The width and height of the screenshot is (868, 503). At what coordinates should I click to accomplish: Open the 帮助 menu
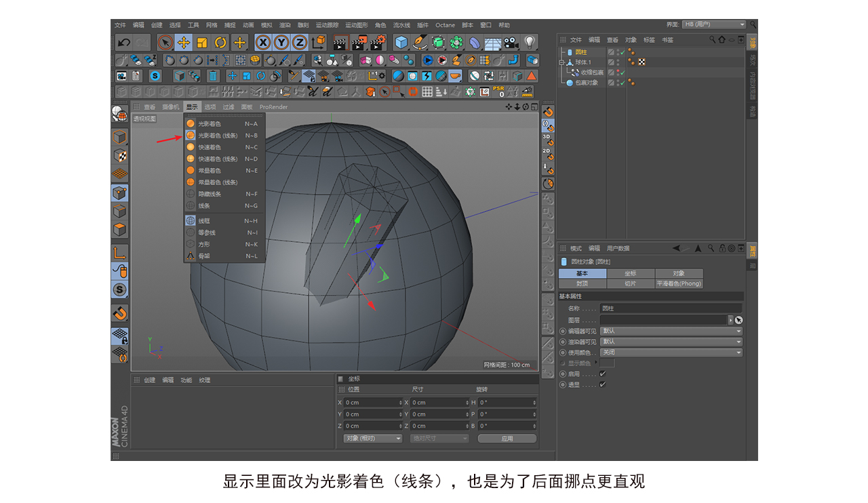click(504, 25)
